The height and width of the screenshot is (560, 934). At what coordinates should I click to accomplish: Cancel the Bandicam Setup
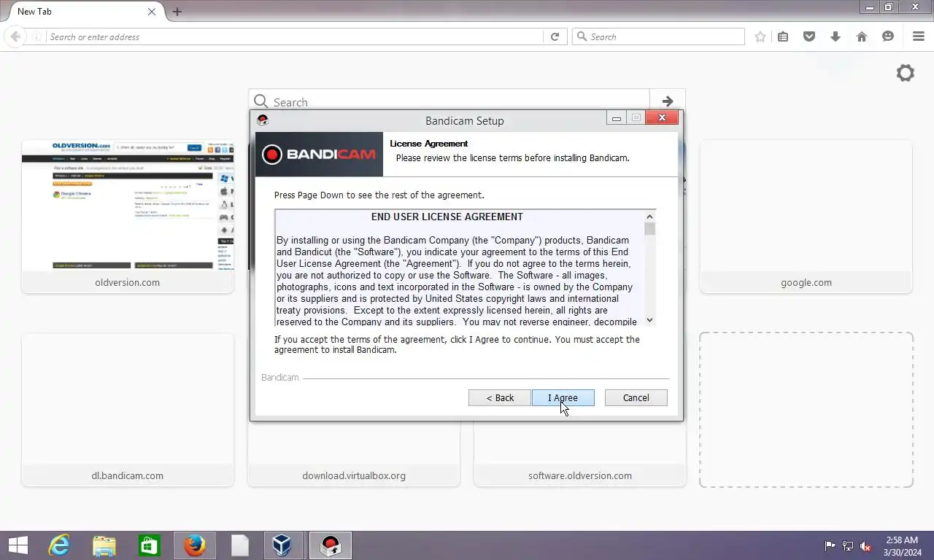636,397
